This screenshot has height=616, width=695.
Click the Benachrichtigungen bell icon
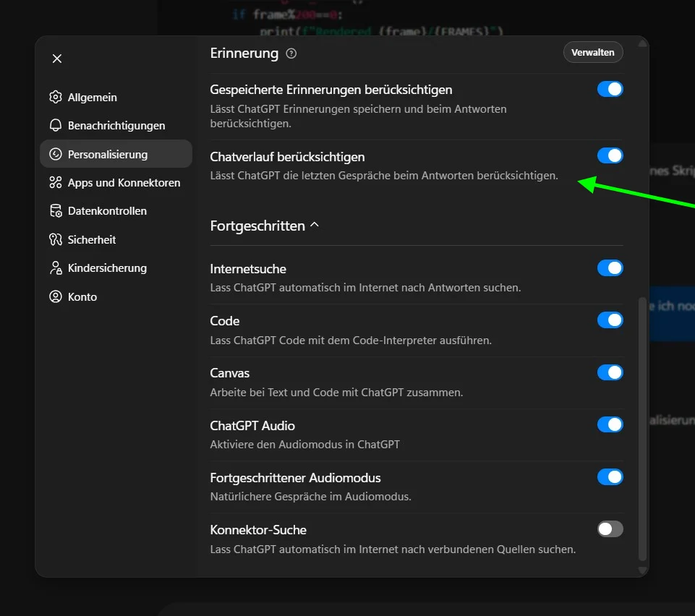[x=56, y=126]
